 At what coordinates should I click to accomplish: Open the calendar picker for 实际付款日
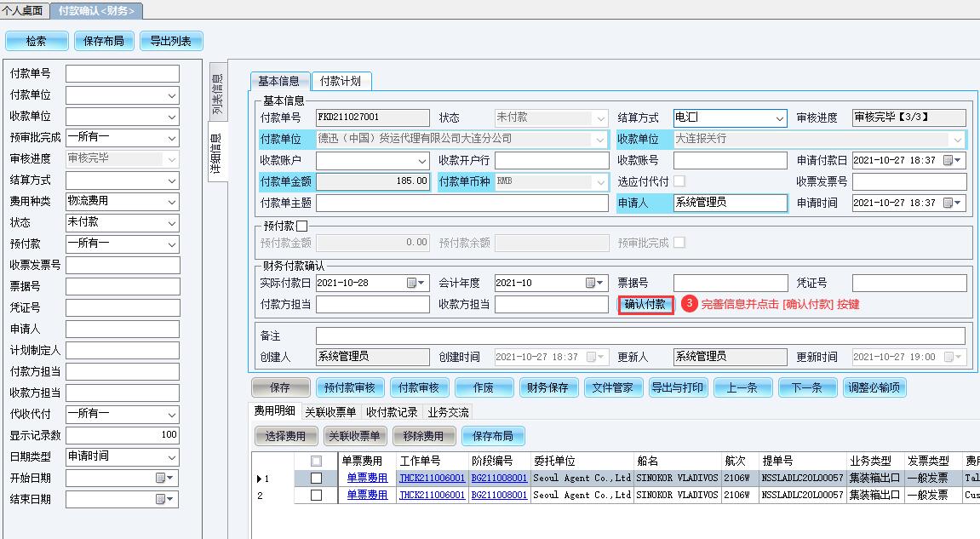415,283
